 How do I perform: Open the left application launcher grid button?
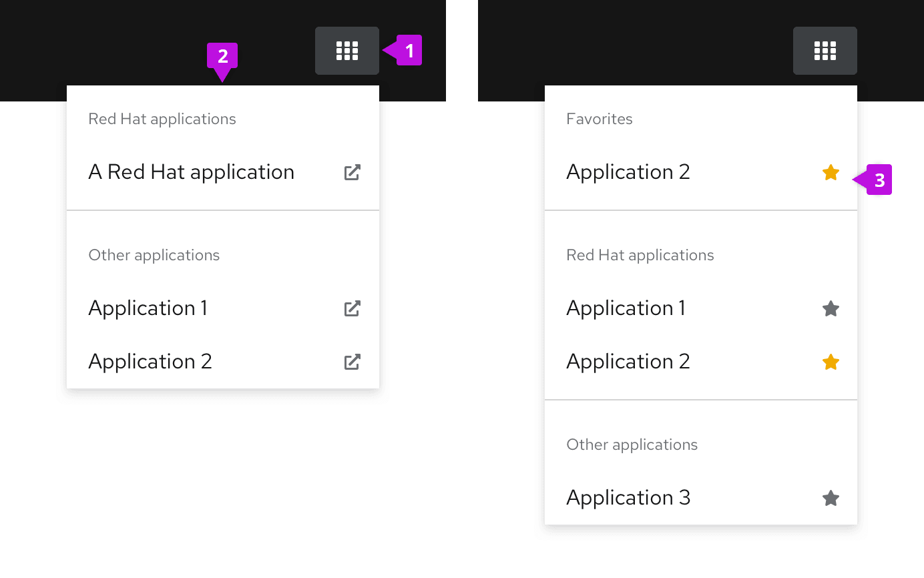click(347, 51)
